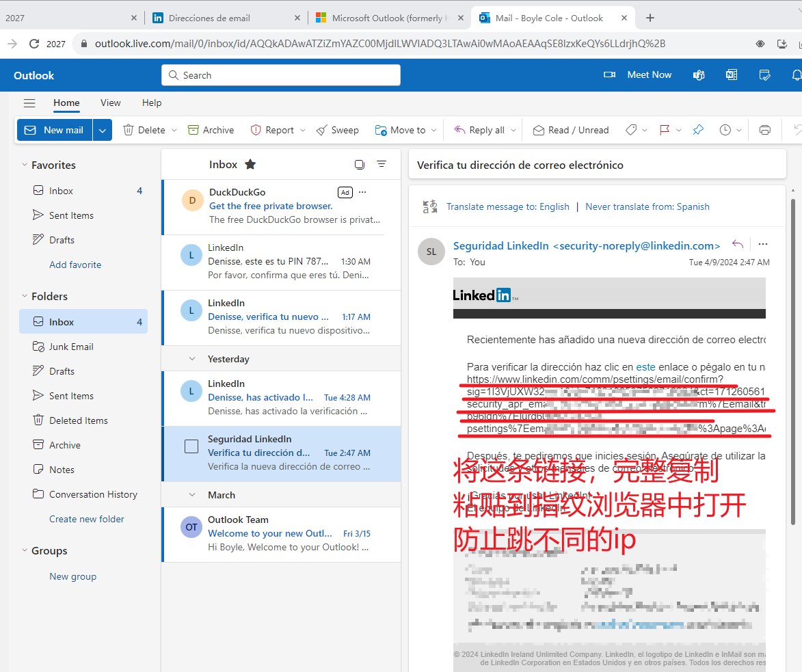
Task: Open the Teams icon in the header
Action: click(699, 75)
